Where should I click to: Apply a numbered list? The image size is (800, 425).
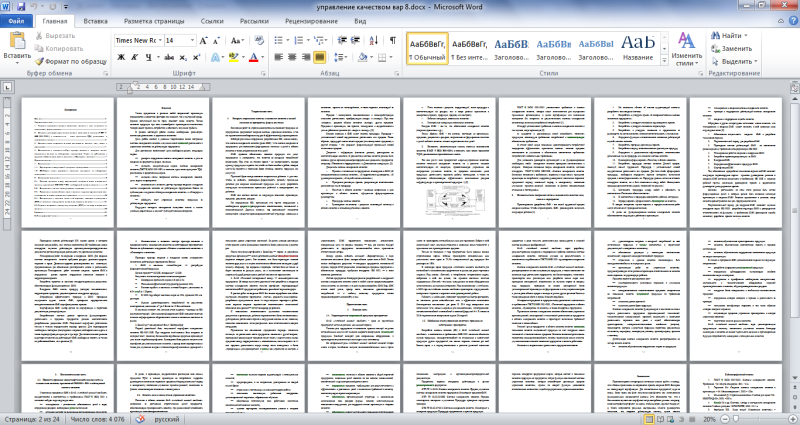tap(298, 40)
